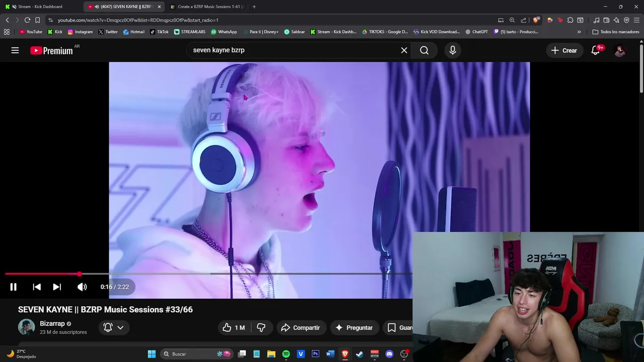Open Spotify from the taskbar
Viewport: 644px width, 362px height.
[286, 354]
